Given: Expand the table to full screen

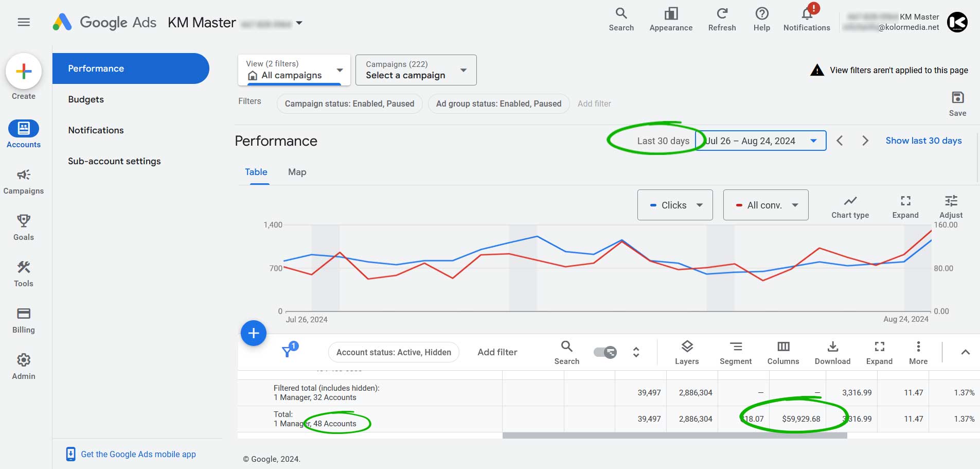Looking at the screenshot, I should (879, 353).
